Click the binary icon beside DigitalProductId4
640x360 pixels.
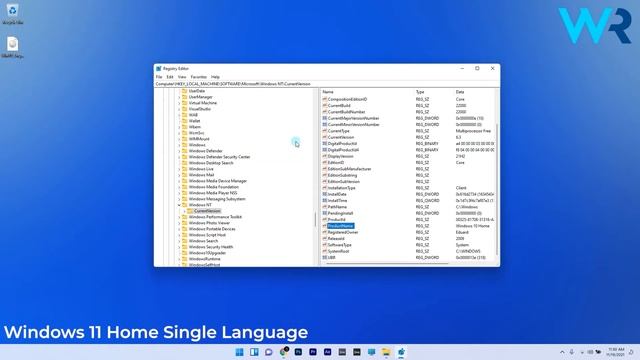tap(324, 150)
